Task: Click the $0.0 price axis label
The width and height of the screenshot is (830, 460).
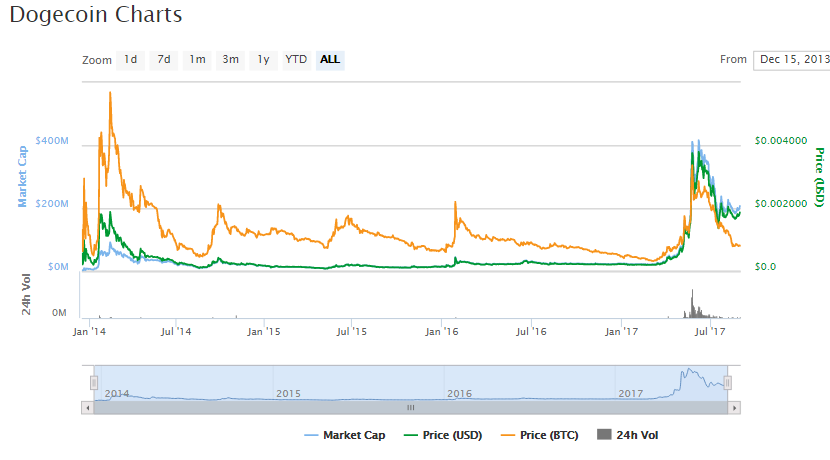Action: [x=765, y=267]
